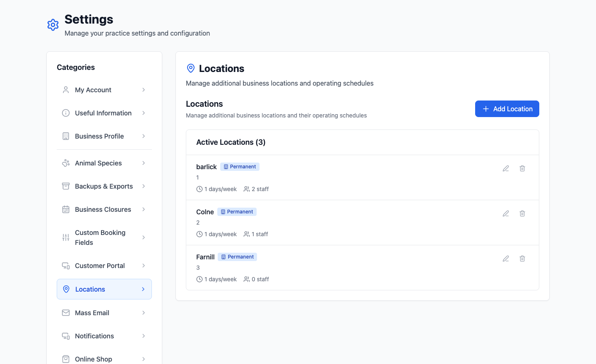
Task: Open the Mass Email settings link
Action: (x=104, y=313)
